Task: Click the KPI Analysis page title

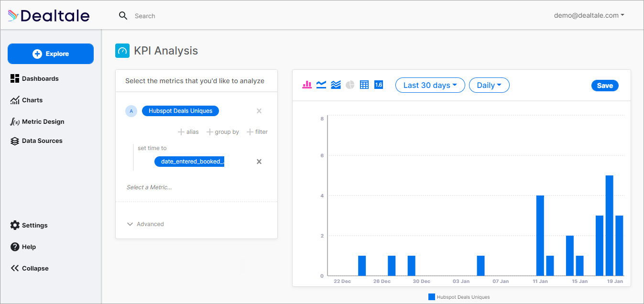Action: (166, 51)
